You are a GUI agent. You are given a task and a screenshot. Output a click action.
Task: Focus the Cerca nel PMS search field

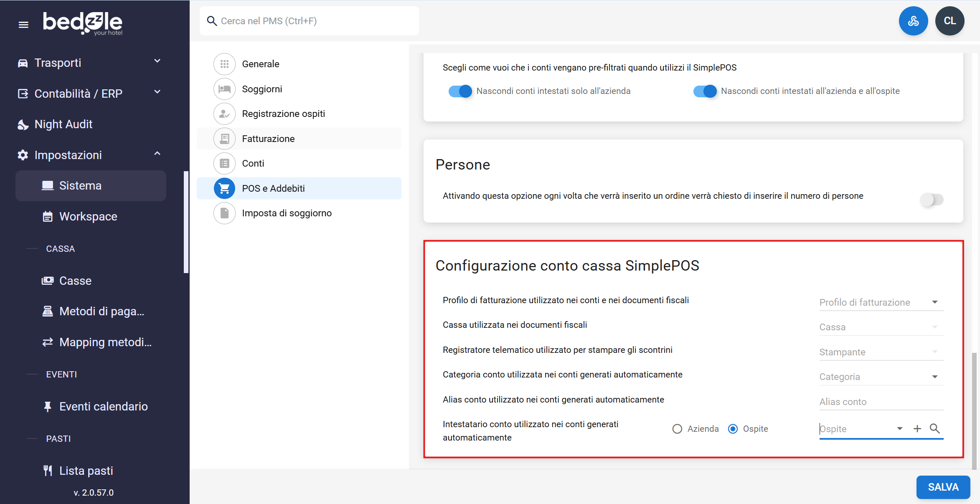[x=309, y=21]
